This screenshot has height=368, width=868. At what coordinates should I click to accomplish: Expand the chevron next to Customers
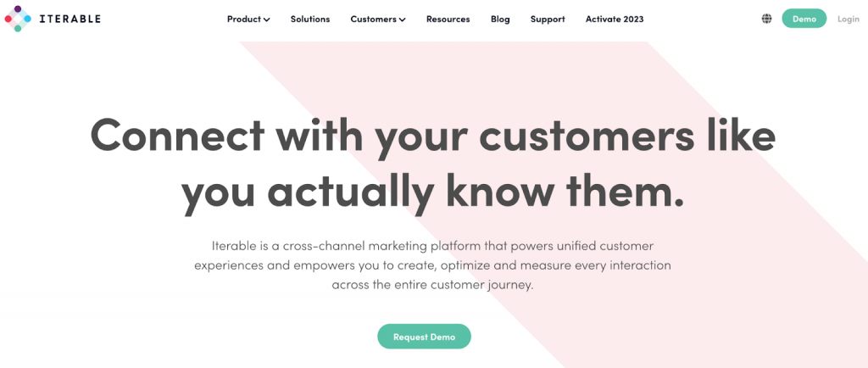point(402,20)
